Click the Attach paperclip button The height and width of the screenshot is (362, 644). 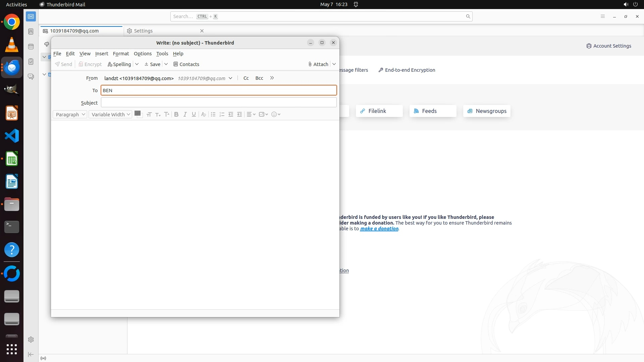click(318, 64)
